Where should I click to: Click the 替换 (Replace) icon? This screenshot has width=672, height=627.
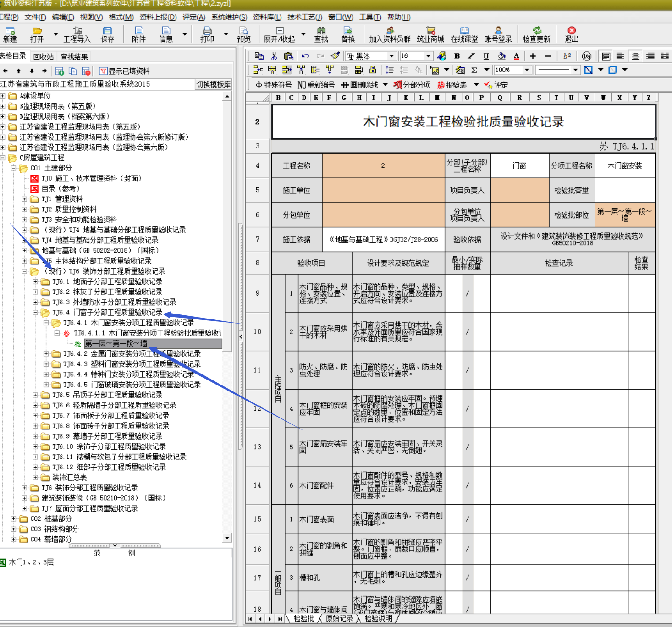[348, 34]
